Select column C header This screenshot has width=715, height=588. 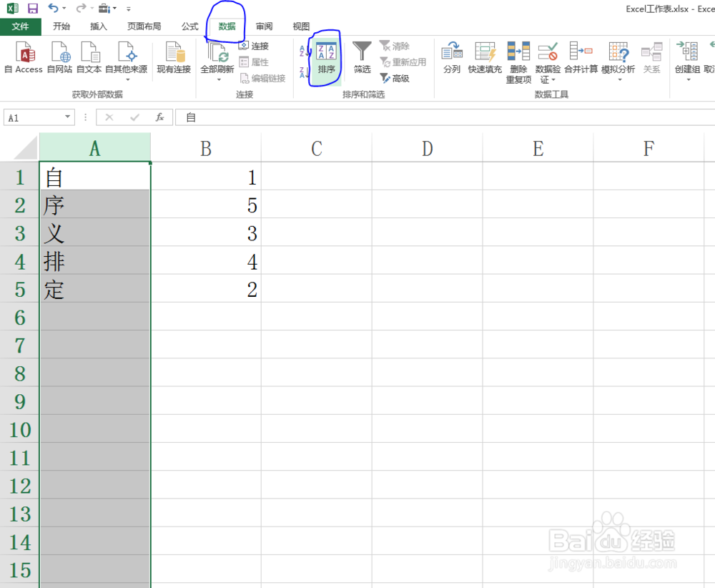(317, 148)
